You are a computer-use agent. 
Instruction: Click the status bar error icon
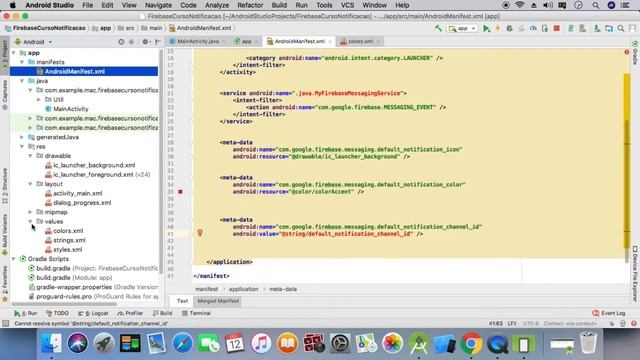click(633, 323)
